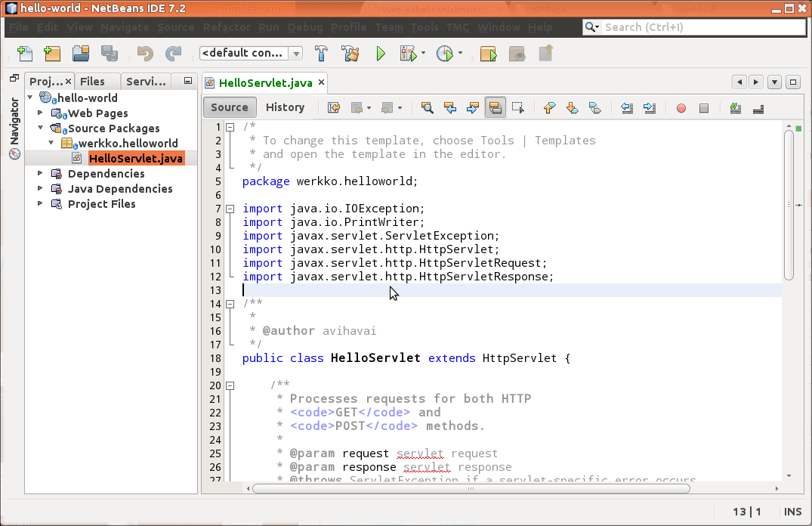This screenshot has height=526, width=812.
Task: Switch to the Files tab
Action: [92, 82]
